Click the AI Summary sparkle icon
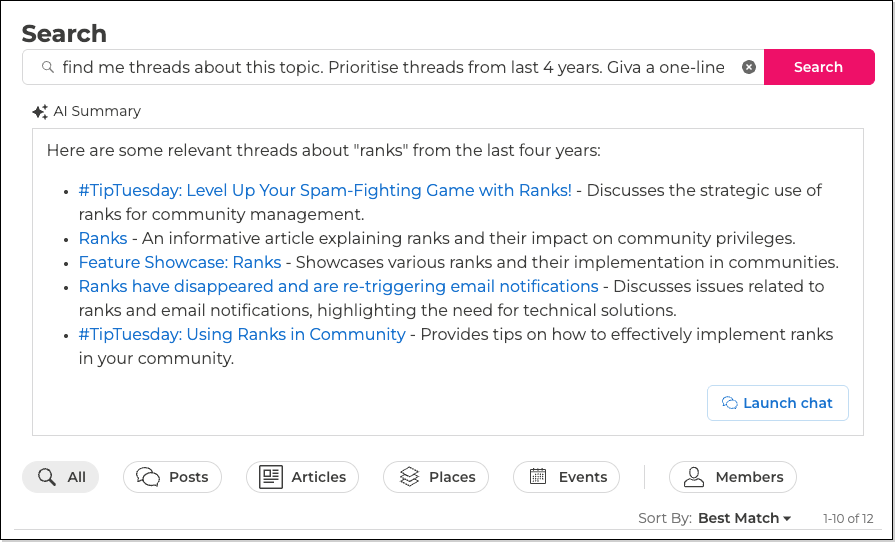The image size is (895, 542). 40,112
